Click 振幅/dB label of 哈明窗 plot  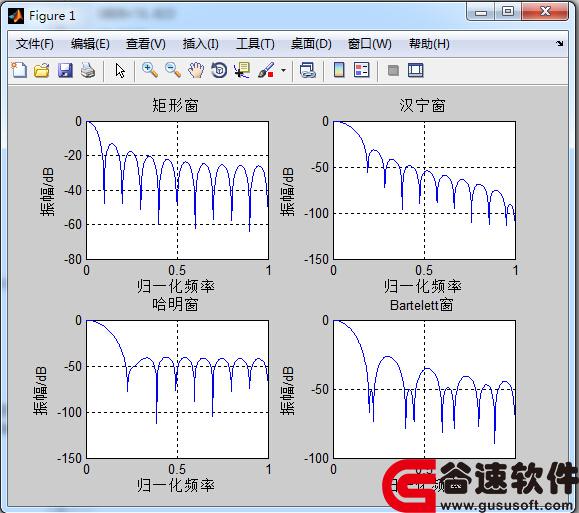click(x=40, y=391)
